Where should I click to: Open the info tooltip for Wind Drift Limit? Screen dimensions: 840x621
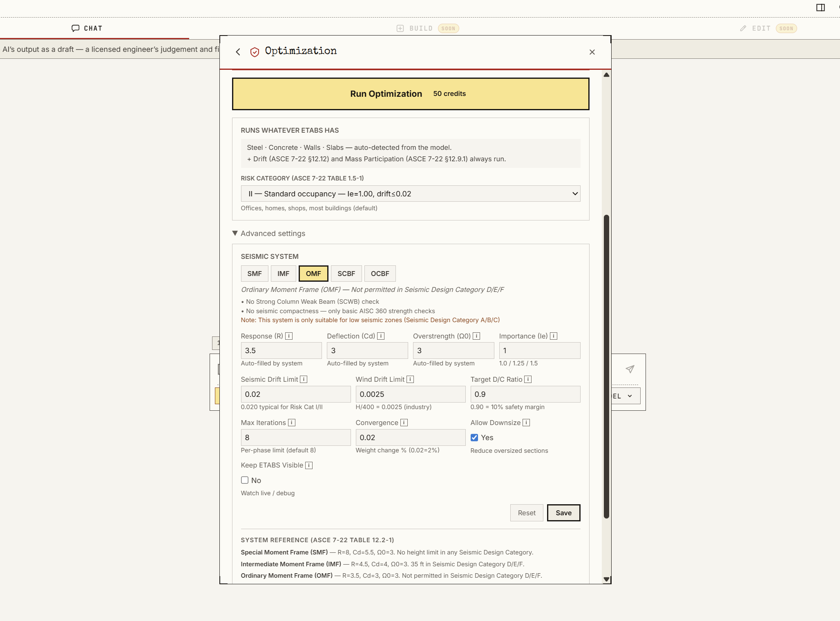pos(410,379)
